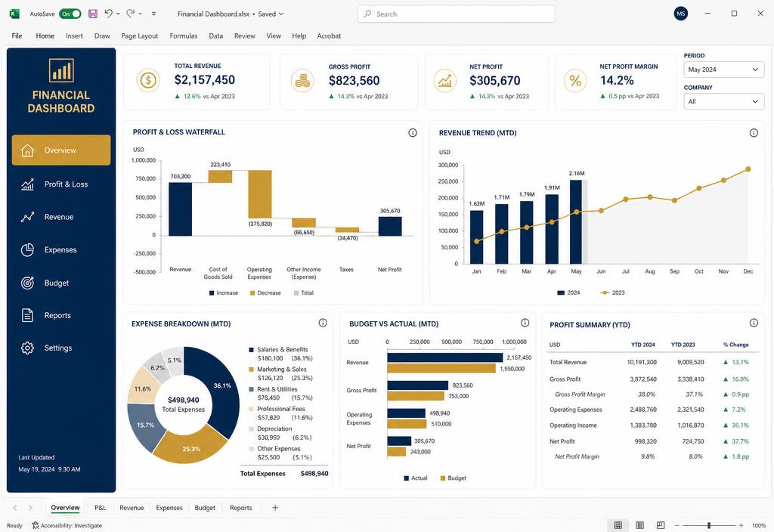Switch to Page Break Preview icon
Screen dimensions: 774x532
(x=661, y=525)
